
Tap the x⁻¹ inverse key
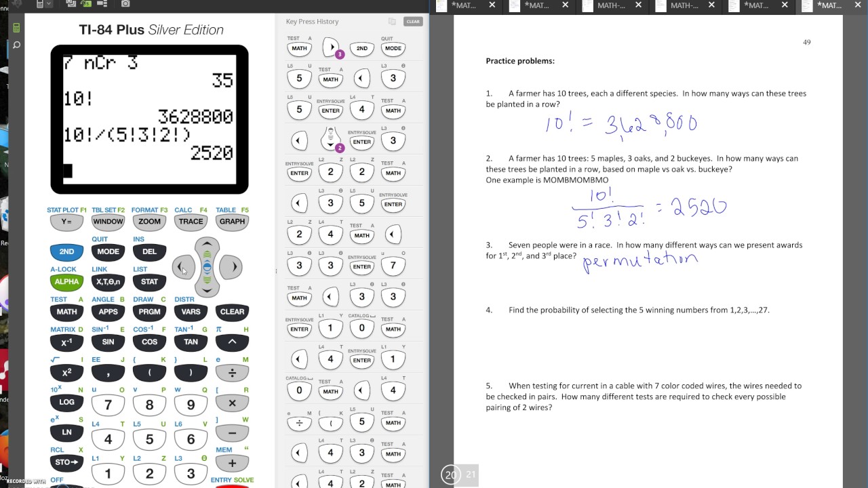point(66,342)
